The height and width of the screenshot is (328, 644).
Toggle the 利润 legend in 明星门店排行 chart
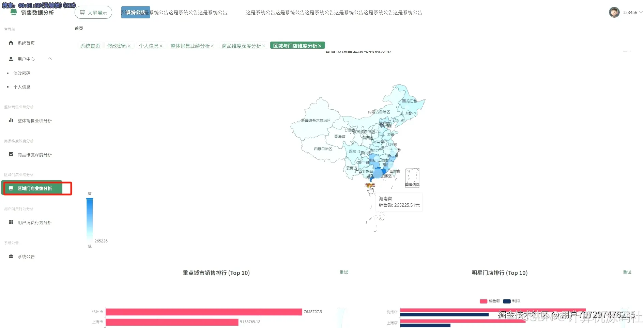pos(511,301)
